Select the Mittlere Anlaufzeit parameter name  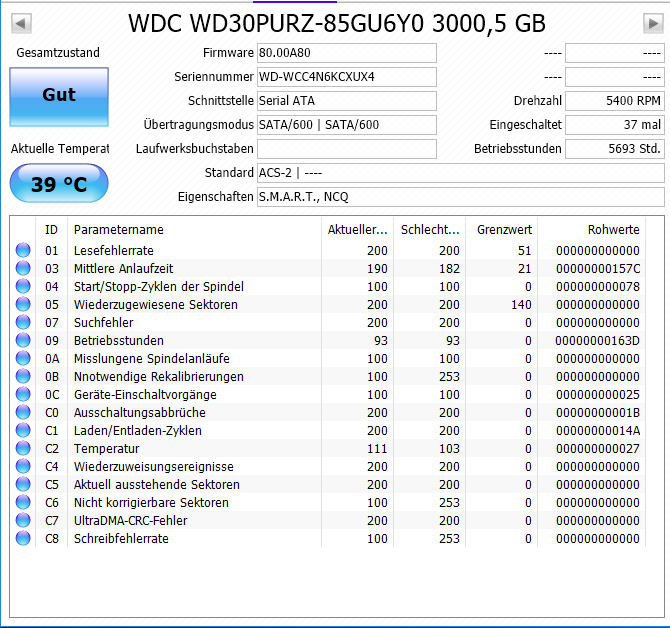[123, 268]
